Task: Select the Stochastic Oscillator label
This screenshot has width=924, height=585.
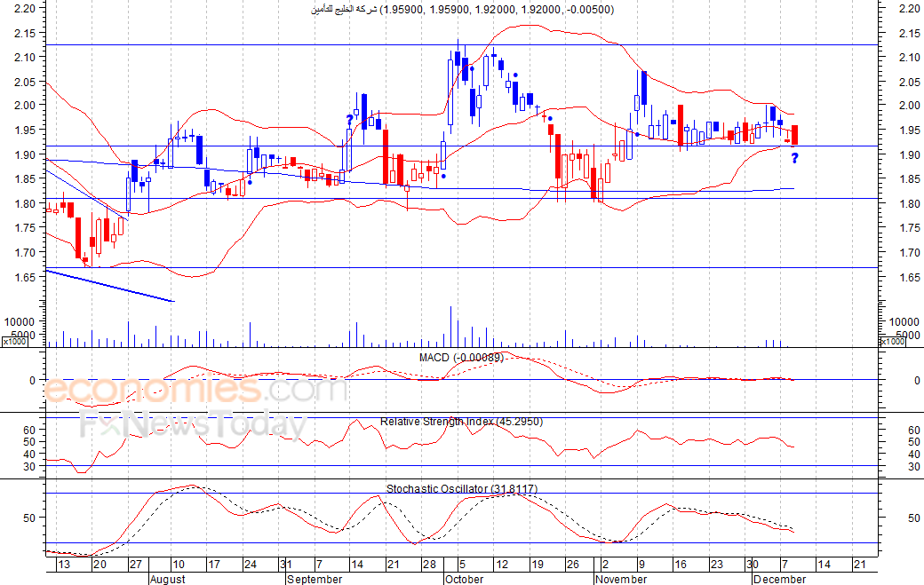Action: point(461,489)
